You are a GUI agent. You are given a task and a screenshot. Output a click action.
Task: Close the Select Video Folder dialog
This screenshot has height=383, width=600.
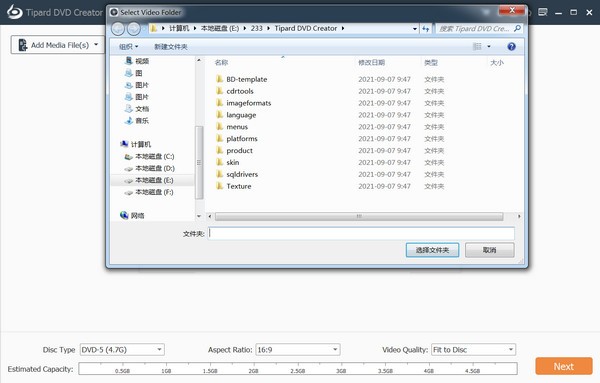pyautogui.click(x=512, y=11)
